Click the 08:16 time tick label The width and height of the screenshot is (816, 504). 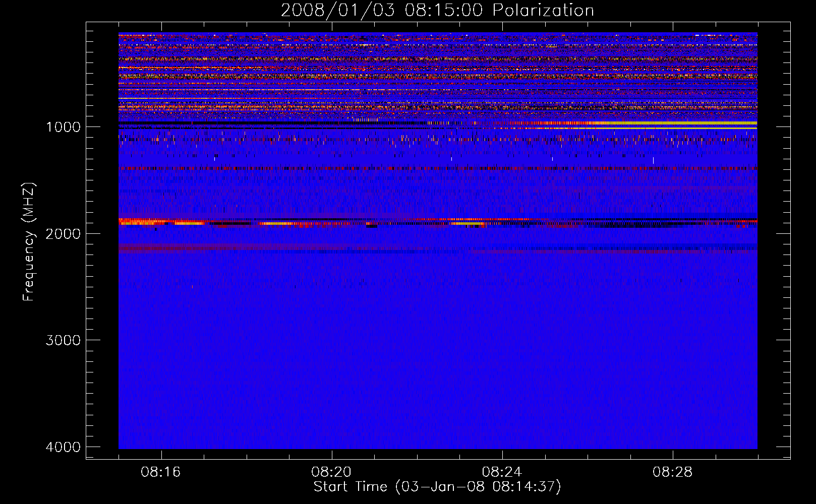point(161,472)
